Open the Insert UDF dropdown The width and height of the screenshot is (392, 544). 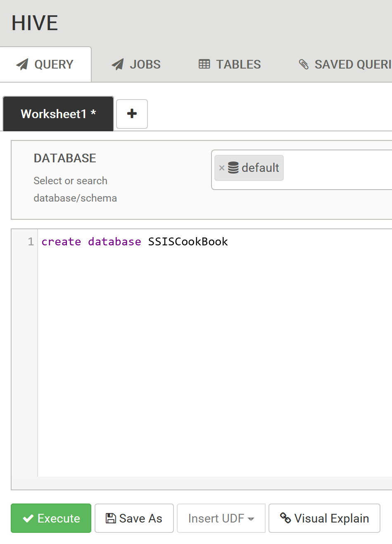tap(221, 518)
